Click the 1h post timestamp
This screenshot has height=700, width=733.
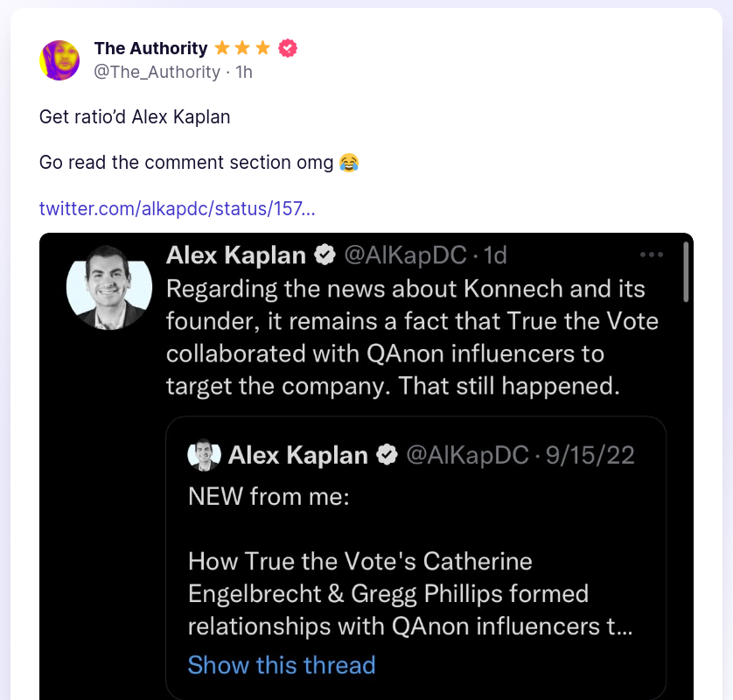(x=244, y=72)
